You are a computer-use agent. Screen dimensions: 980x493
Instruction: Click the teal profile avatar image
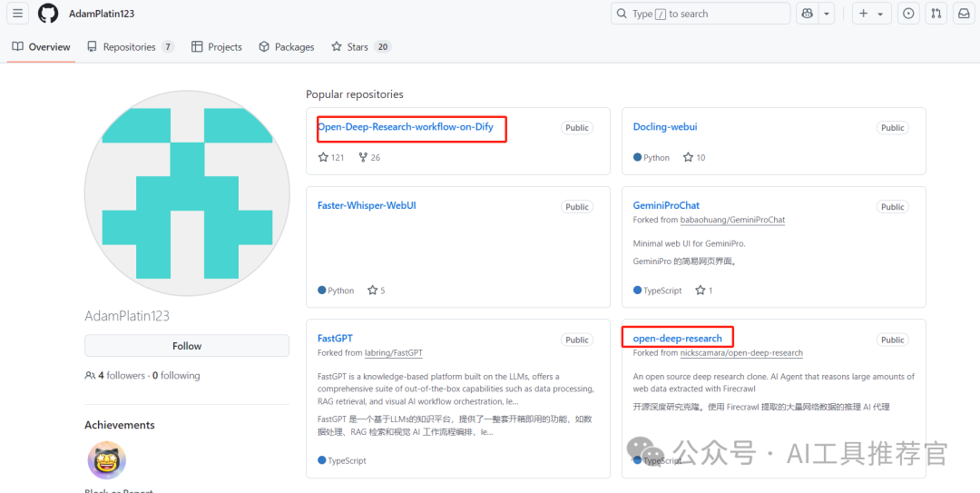pos(187,192)
